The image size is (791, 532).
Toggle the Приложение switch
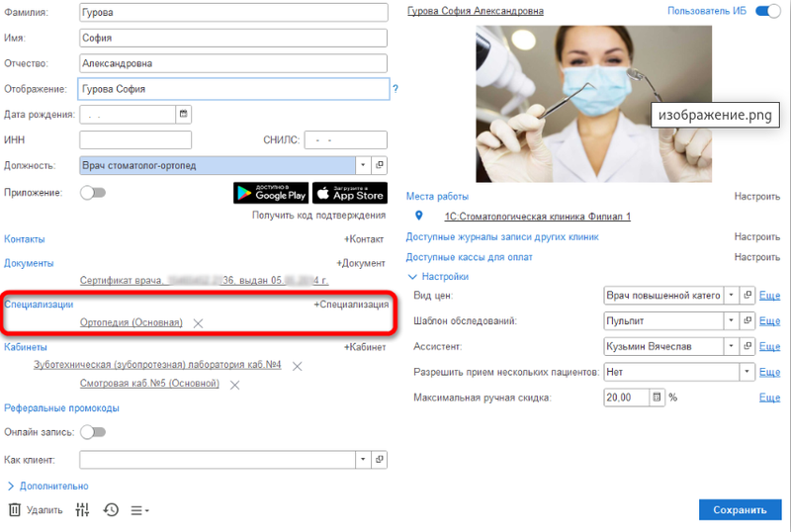93,192
